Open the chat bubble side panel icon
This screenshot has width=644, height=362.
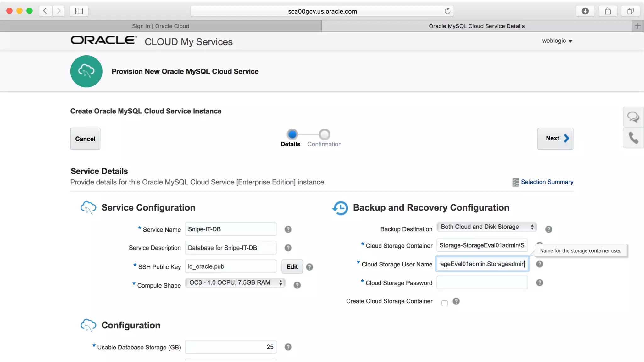click(633, 117)
